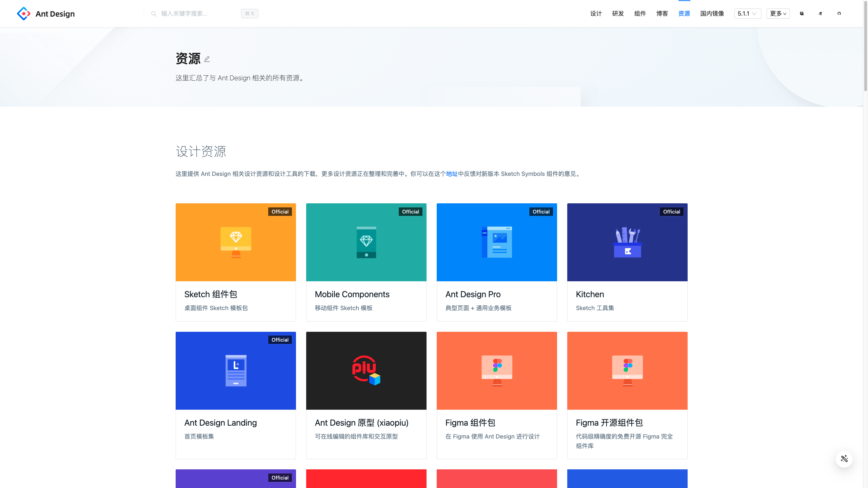The height and width of the screenshot is (488, 868).
Task: Toggle RTL text direction icon
Action: point(820,14)
